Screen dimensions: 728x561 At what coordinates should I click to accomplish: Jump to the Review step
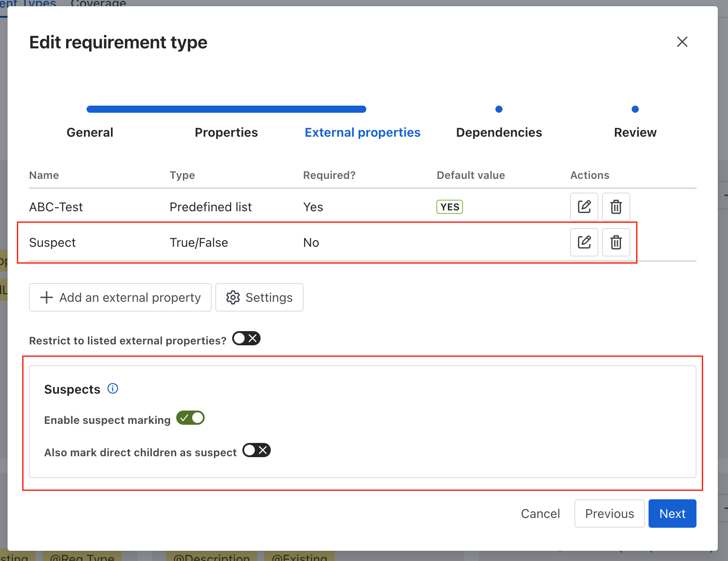[635, 132]
